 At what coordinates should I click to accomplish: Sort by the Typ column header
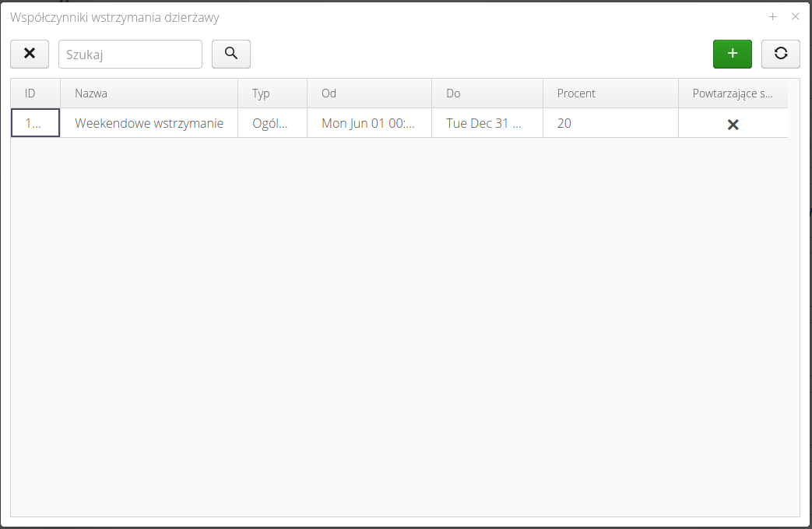pos(272,93)
